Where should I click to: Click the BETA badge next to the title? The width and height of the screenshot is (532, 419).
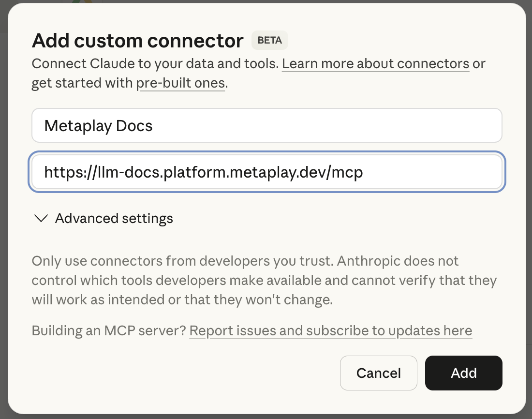[269, 40]
